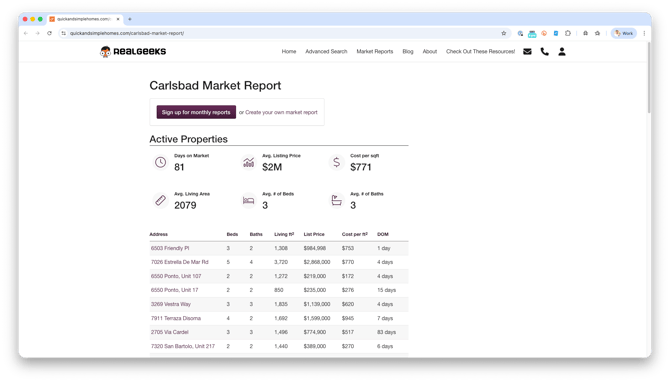
Task: Click the 2079 average living area value
Action: click(x=185, y=206)
